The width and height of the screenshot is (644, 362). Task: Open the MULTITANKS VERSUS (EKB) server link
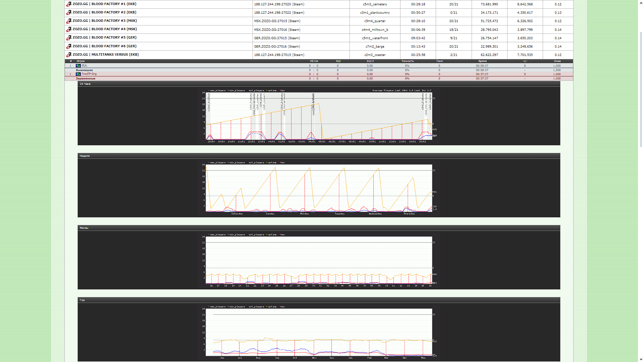point(106,55)
